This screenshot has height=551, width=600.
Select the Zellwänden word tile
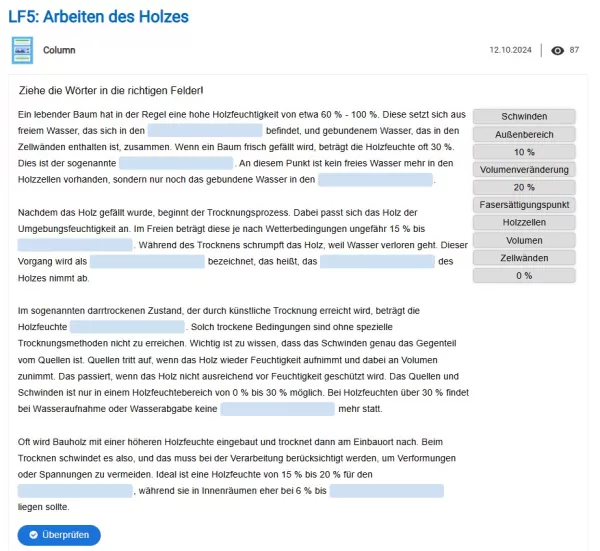coord(524,258)
